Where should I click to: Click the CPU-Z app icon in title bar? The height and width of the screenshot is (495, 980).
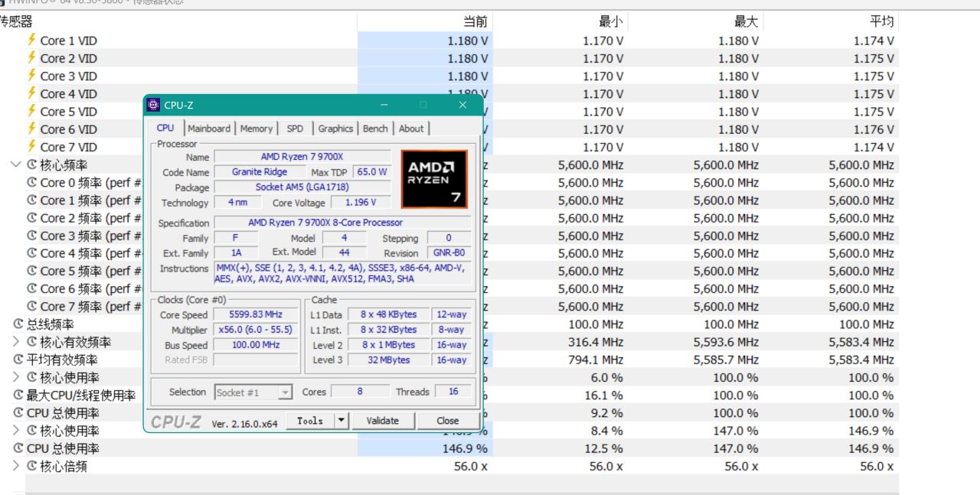pos(153,105)
